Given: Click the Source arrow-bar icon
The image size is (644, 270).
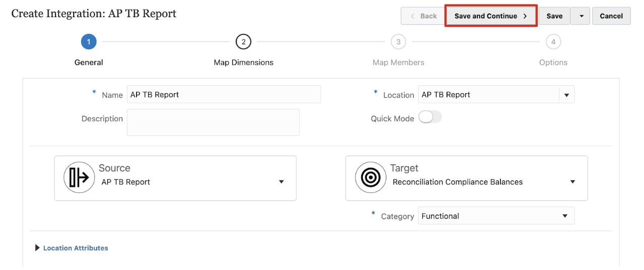Looking at the screenshot, I should (x=79, y=178).
